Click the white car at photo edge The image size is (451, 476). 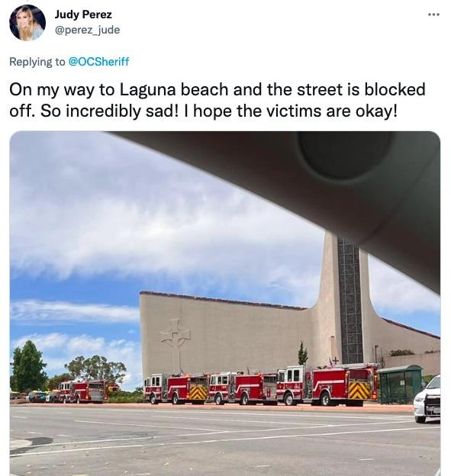(427, 399)
